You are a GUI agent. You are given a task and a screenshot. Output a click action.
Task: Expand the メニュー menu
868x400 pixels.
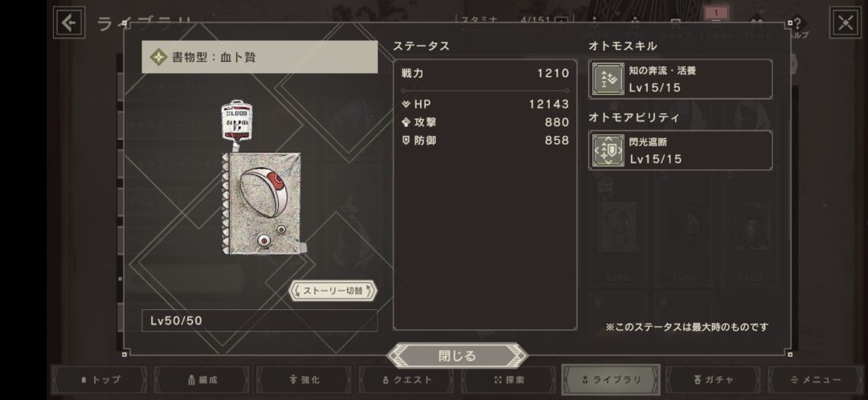pos(816,380)
